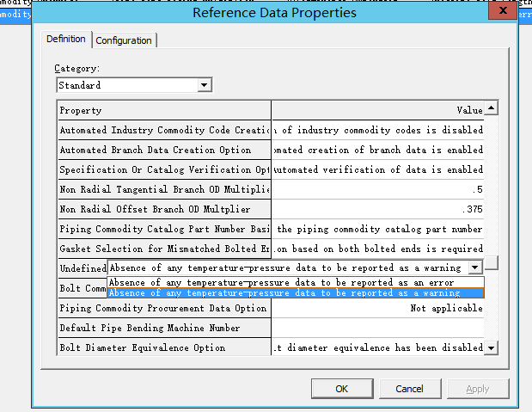Viewport: 532px width, 412px height.
Task: Click empty Pipe Bending Machine Number value field
Action: pos(377,328)
